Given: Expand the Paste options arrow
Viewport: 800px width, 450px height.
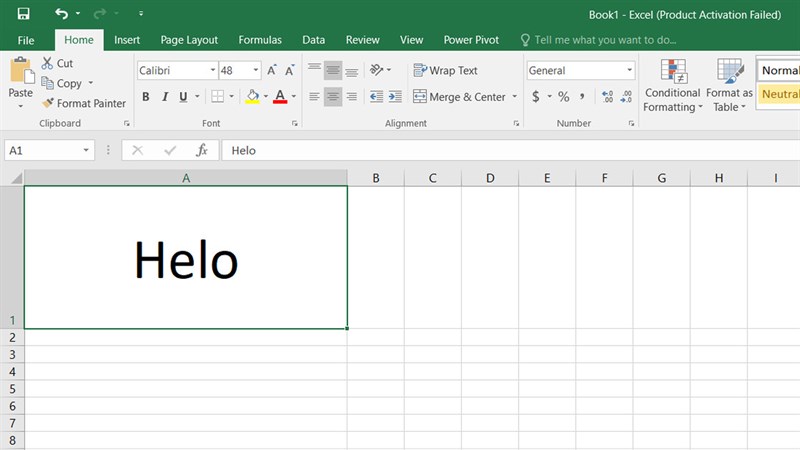Looking at the screenshot, I should pyautogui.click(x=21, y=106).
